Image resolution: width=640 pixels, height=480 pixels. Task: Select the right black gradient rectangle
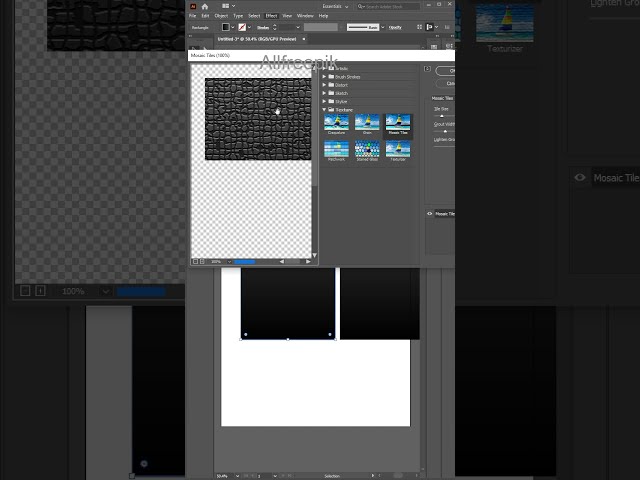(x=380, y=303)
